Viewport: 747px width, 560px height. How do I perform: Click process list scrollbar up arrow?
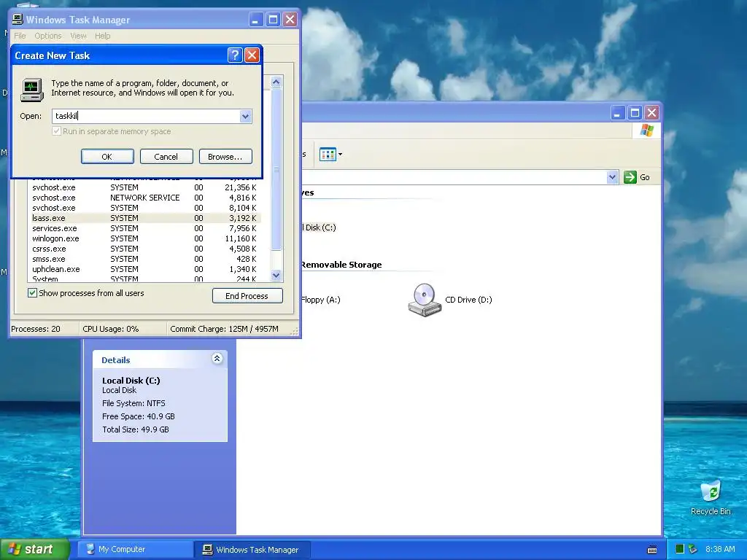276,82
